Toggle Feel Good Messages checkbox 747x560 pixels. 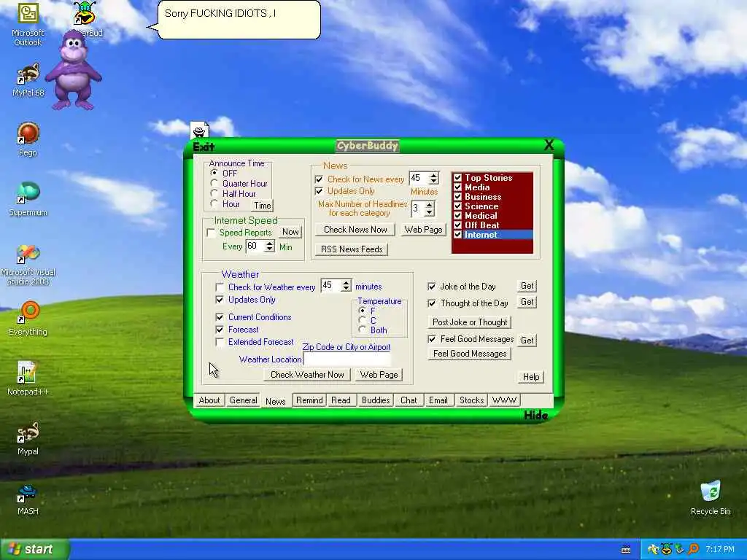432,339
